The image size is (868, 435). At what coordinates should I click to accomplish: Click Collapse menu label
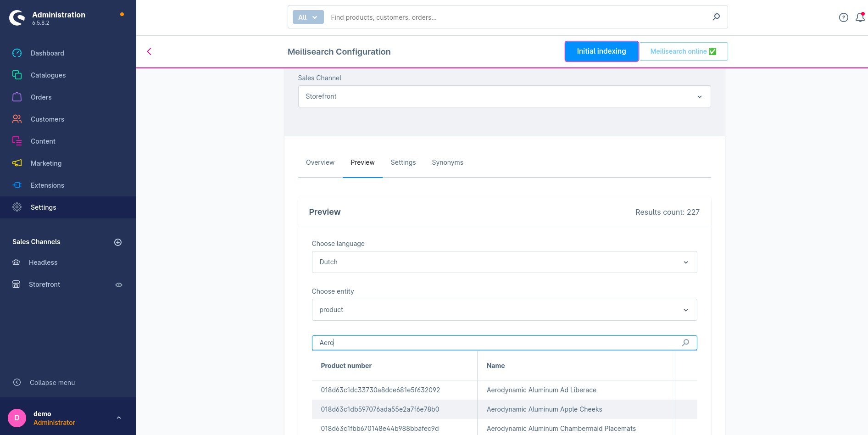[x=52, y=383]
